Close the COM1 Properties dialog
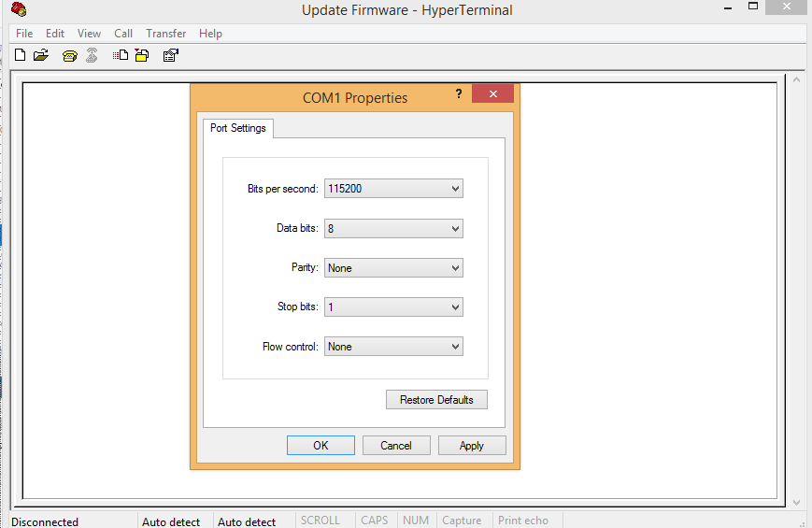This screenshot has width=812, height=528. point(492,93)
